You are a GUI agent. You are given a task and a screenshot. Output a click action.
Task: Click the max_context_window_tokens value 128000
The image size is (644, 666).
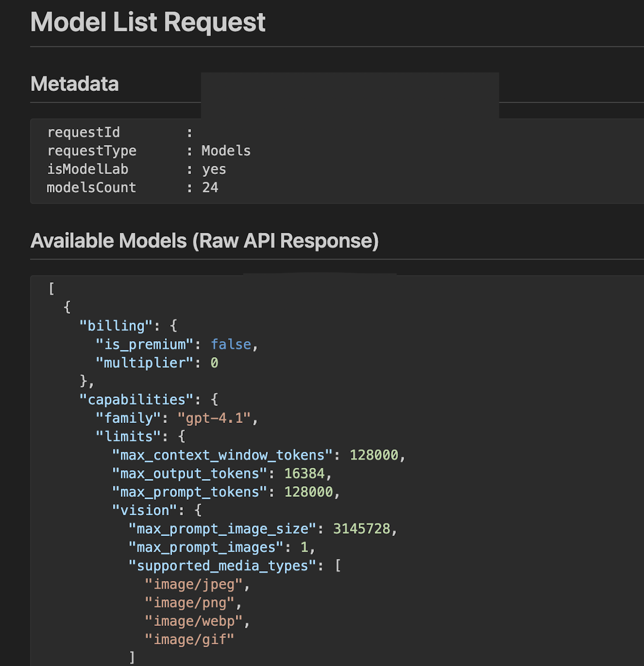pyautogui.click(x=374, y=455)
